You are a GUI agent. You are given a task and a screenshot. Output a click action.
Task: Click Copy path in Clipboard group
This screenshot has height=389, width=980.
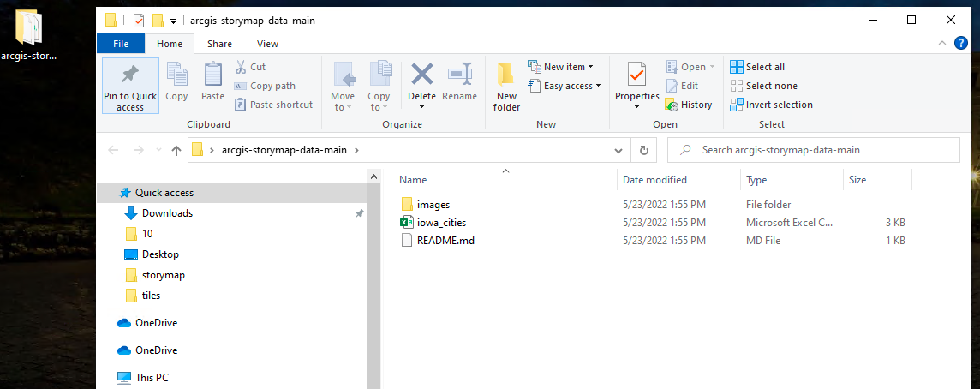265,86
